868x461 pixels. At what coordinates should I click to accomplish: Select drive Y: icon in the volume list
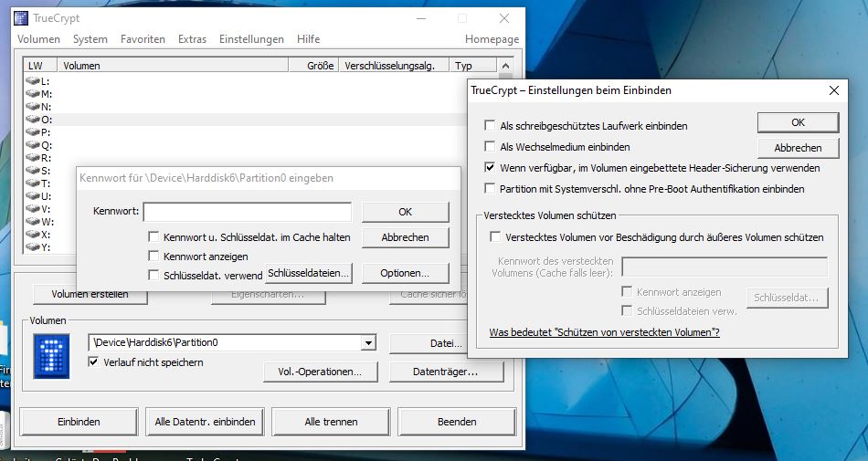pos(33,246)
